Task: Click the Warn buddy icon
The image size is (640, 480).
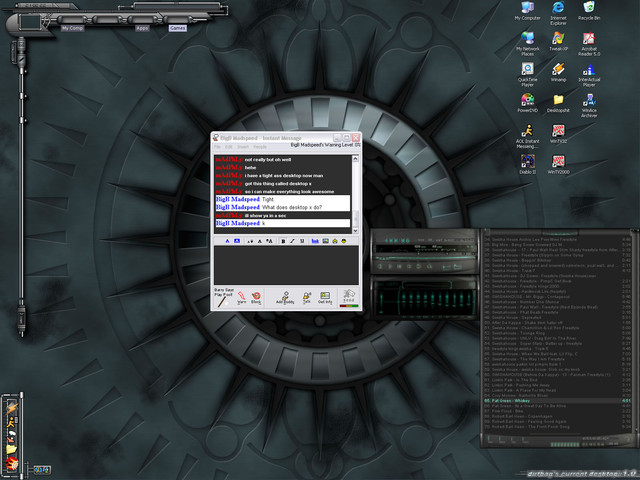Action: [x=241, y=297]
